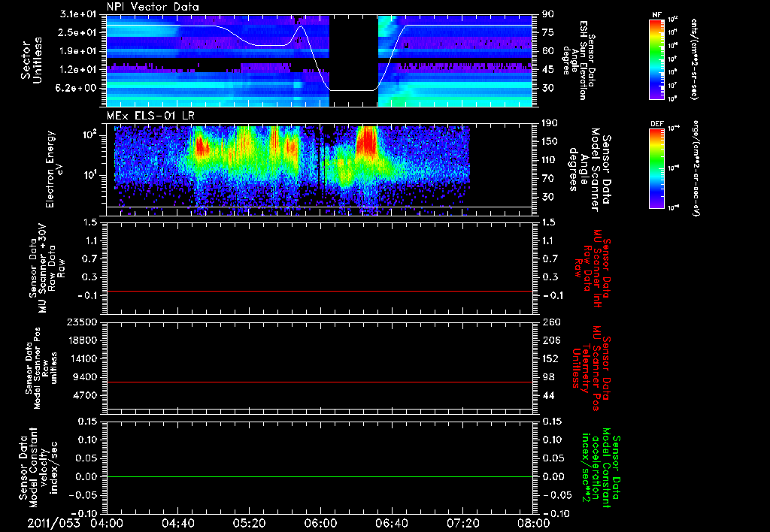Click the Model Scanner Angle degrees axis title
The width and height of the screenshot is (770, 532).
tap(590, 169)
